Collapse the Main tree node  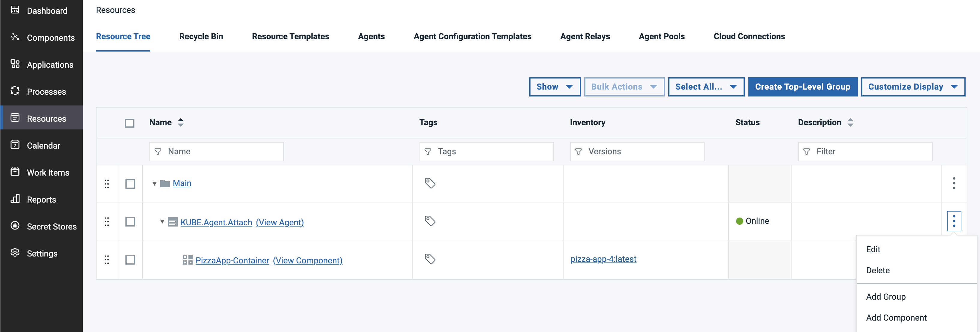pyautogui.click(x=155, y=184)
